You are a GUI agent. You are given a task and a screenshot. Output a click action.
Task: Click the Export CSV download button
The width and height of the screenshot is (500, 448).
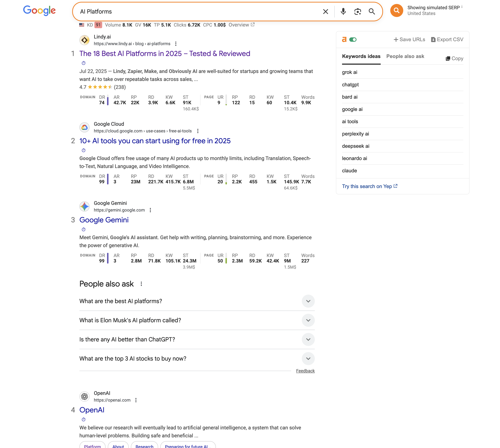pyautogui.click(x=447, y=40)
